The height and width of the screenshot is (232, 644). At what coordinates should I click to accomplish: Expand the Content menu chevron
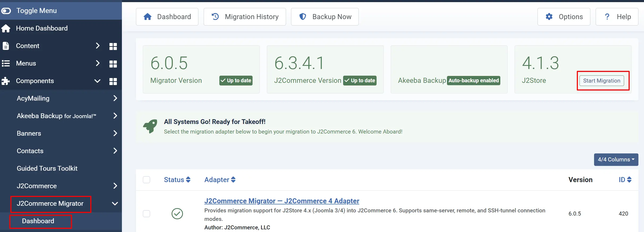98,46
